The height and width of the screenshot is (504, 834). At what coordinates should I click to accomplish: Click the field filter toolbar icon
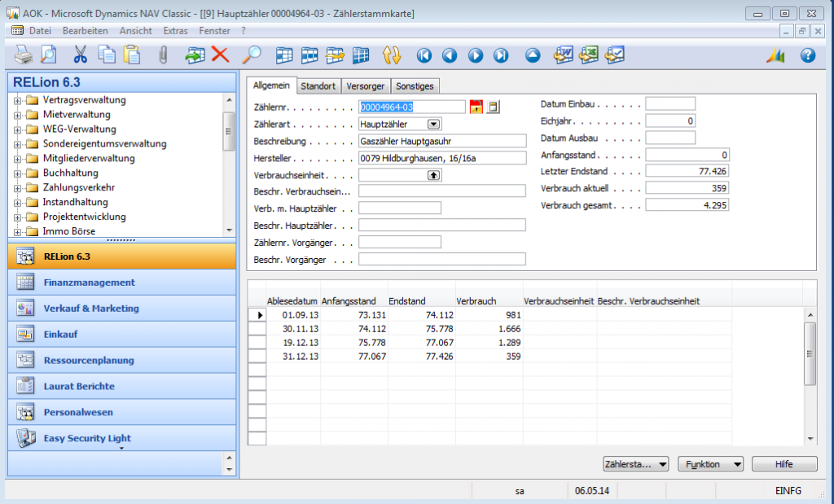click(284, 55)
